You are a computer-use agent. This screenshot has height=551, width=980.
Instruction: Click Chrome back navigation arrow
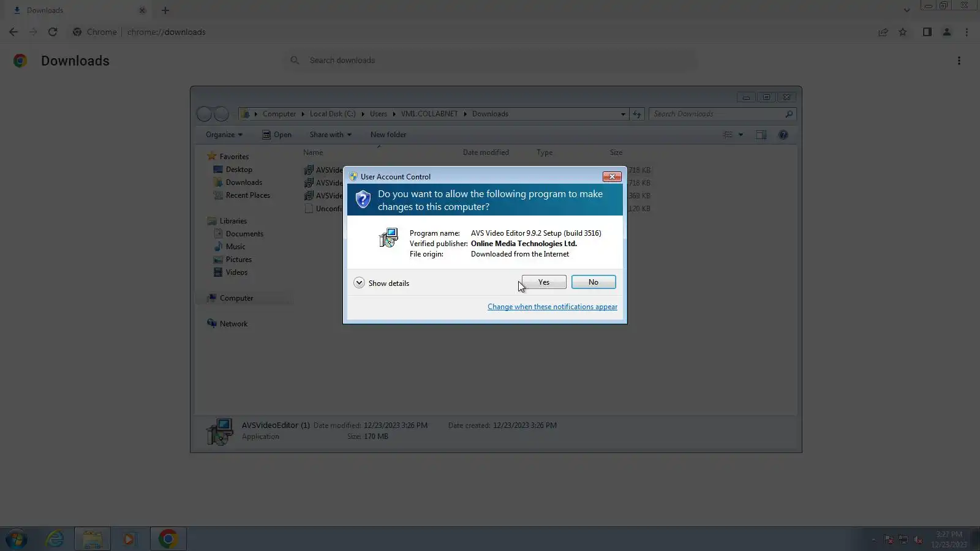click(x=13, y=32)
